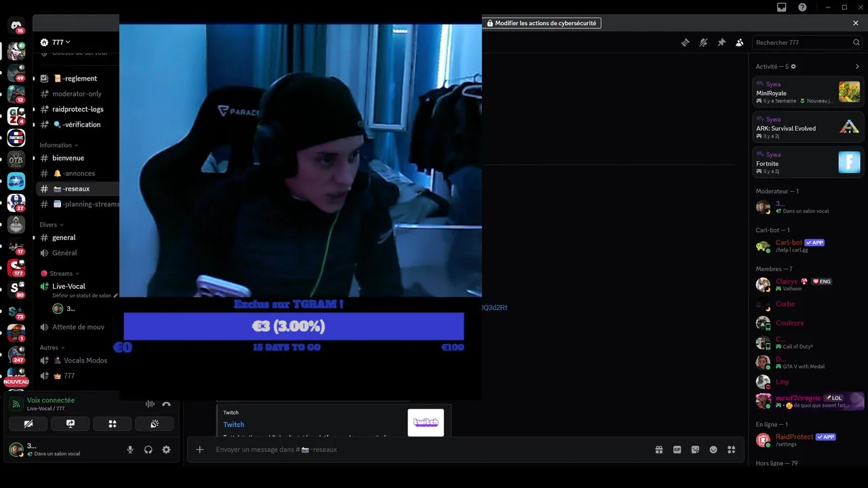The width and height of the screenshot is (868, 488).
Task: Open the ARK: Survival Evolved activity card
Action: point(808,127)
